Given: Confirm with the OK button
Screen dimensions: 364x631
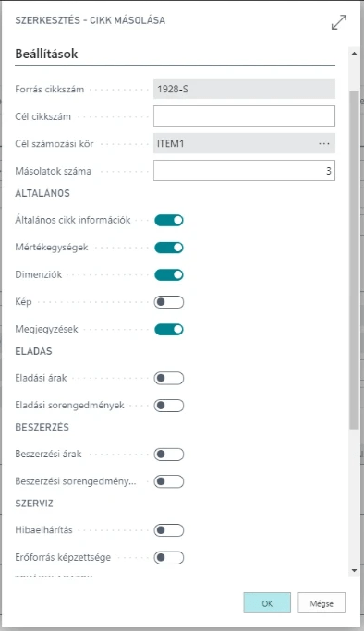Looking at the screenshot, I should click(267, 603).
